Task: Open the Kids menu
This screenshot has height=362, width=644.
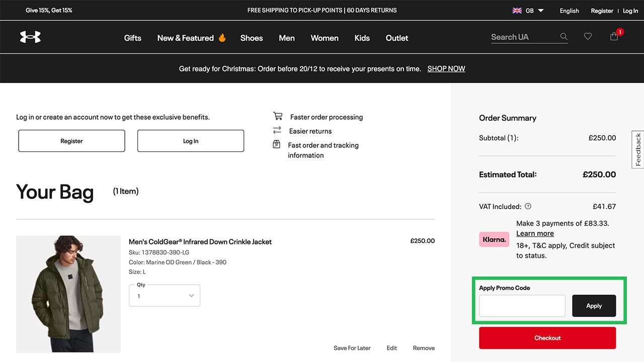Action: (x=362, y=38)
